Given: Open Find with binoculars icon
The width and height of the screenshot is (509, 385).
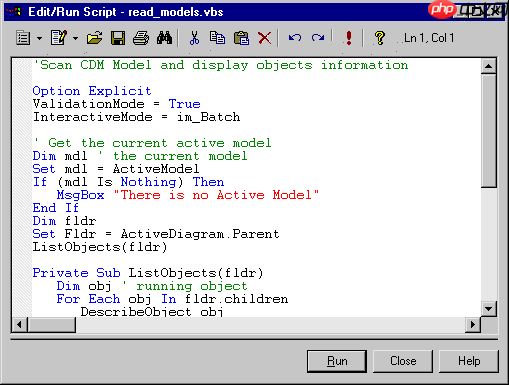Looking at the screenshot, I should (x=165, y=38).
